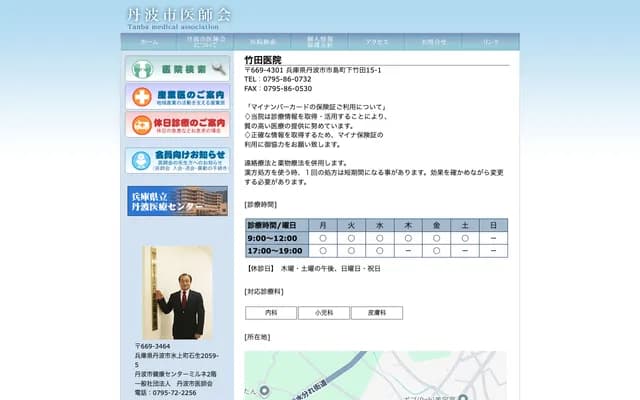Click on the embedded location map

pyautogui.click(x=380, y=375)
